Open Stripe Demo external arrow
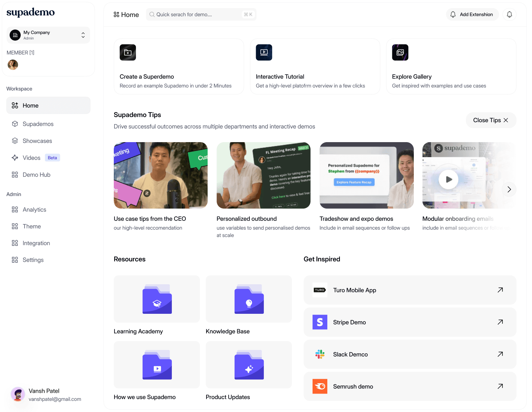Image resolution: width=532 pixels, height=412 pixels. point(500,322)
